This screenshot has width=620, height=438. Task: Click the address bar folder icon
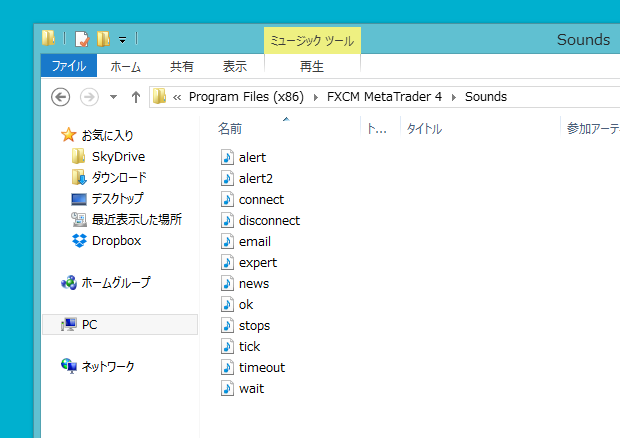[159, 96]
